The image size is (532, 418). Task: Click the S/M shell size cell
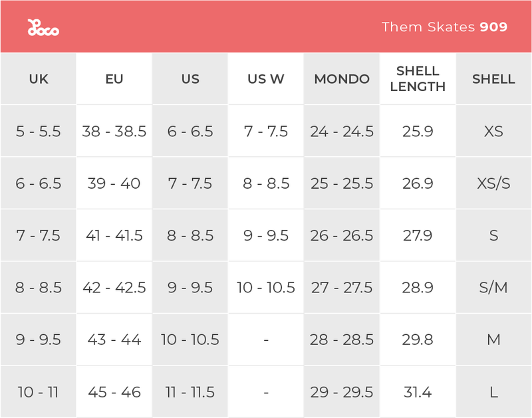(493, 288)
